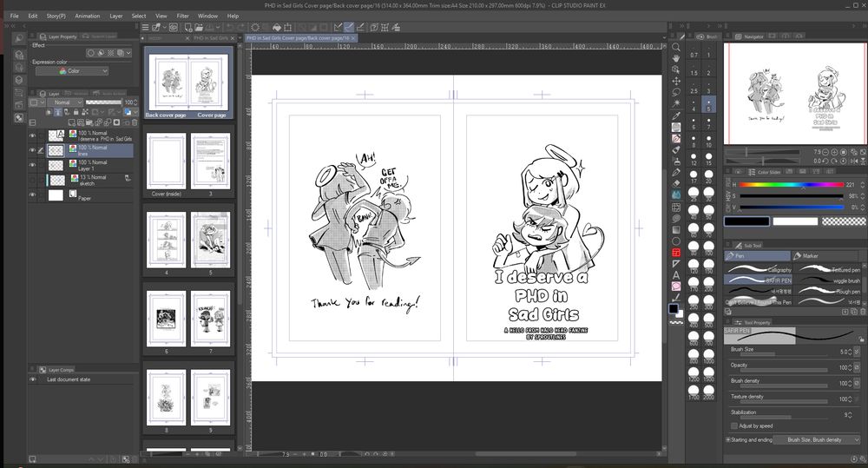Open the Filter menu
This screenshot has height=468, width=868.
[182, 16]
